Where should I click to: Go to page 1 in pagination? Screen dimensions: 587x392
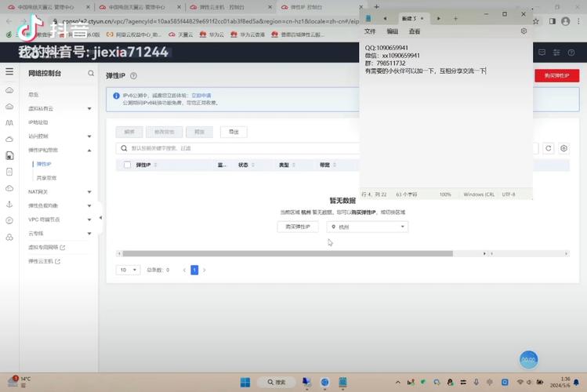[x=194, y=270]
